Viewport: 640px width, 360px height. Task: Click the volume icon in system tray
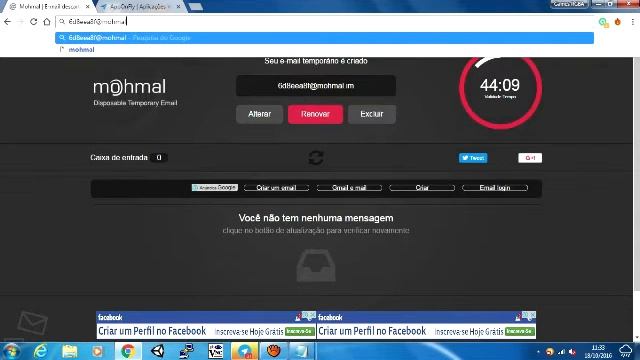(x=572, y=352)
